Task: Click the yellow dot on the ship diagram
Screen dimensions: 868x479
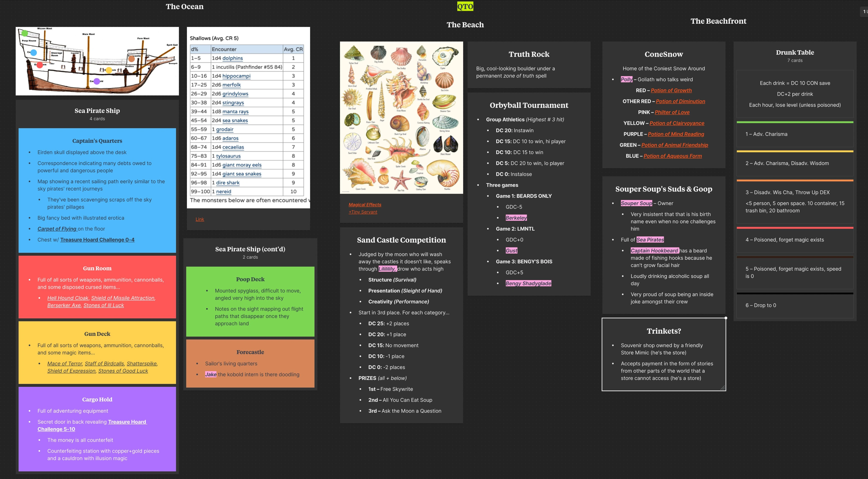Action: click(x=108, y=70)
